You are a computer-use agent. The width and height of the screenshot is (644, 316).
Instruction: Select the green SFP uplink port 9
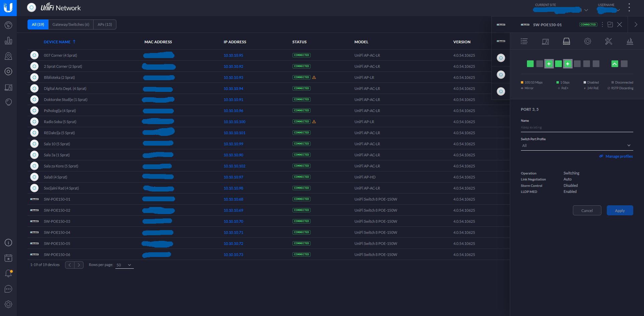[x=614, y=64]
